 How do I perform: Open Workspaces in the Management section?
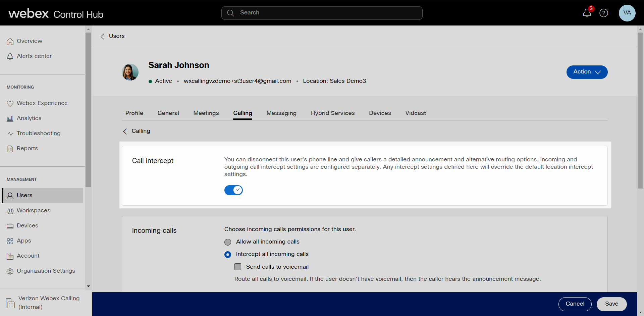coord(33,210)
